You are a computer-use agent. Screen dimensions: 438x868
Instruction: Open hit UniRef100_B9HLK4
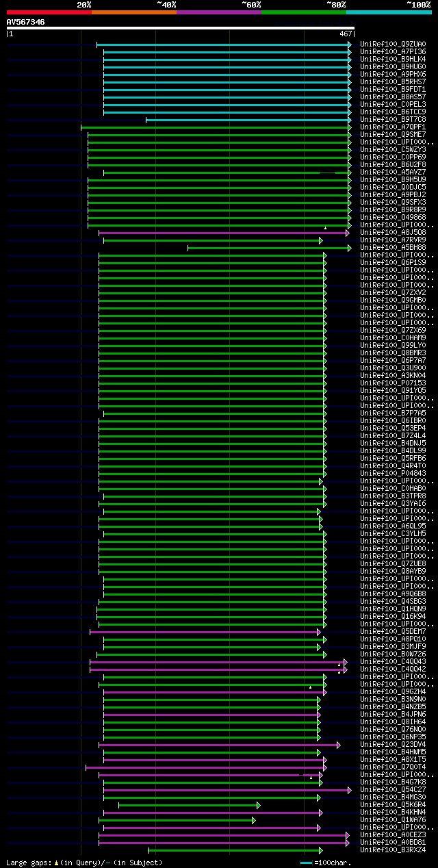tap(393, 60)
